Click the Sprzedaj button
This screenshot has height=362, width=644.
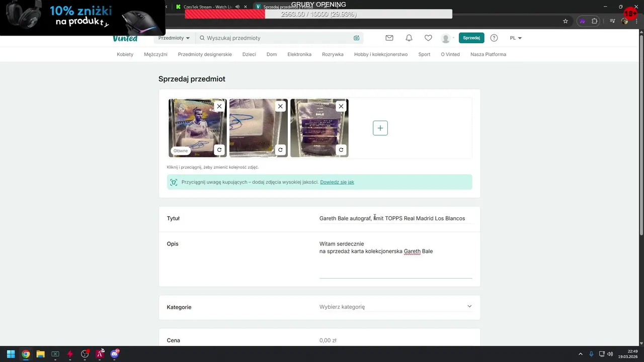tap(471, 38)
